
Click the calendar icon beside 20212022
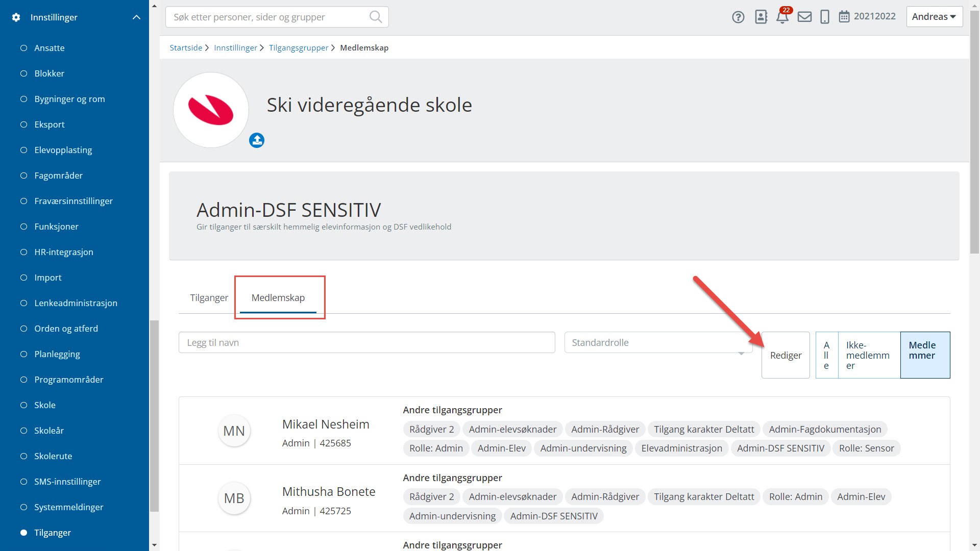[844, 17]
